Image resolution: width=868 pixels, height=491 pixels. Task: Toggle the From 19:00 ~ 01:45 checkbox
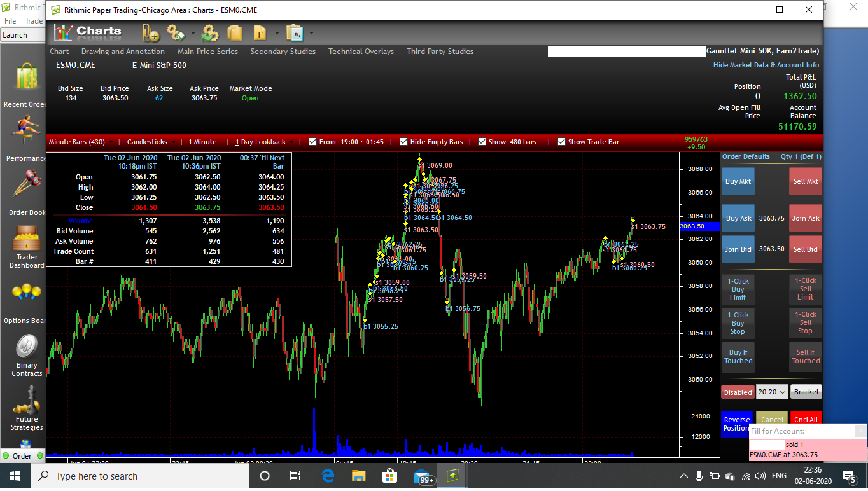[312, 142]
